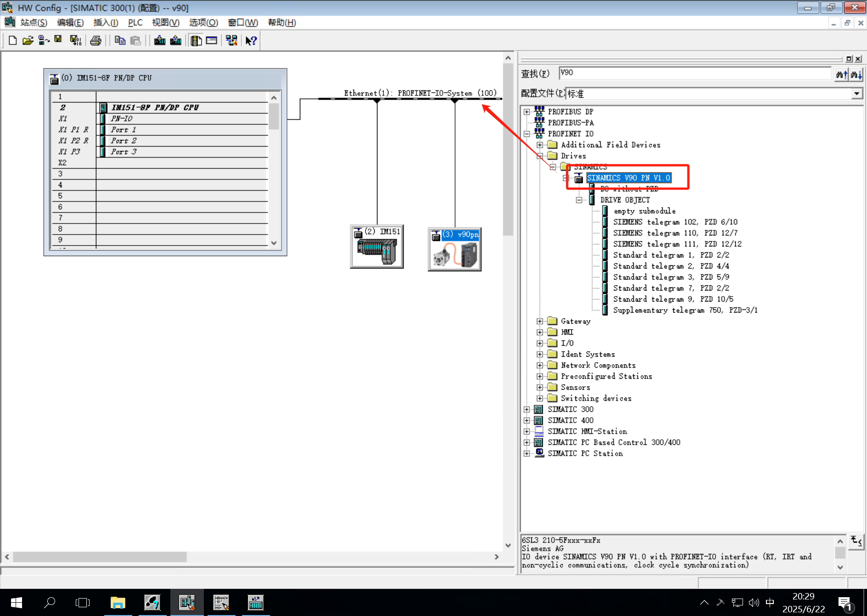Open the 站点(S) menu
Viewport: 867px width, 616px height.
(x=34, y=22)
